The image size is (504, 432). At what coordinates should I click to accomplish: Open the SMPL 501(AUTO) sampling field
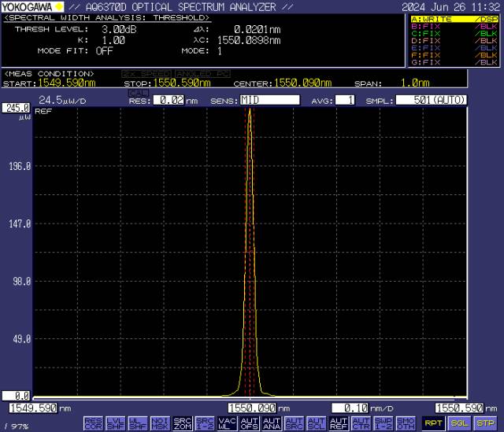point(432,101)
